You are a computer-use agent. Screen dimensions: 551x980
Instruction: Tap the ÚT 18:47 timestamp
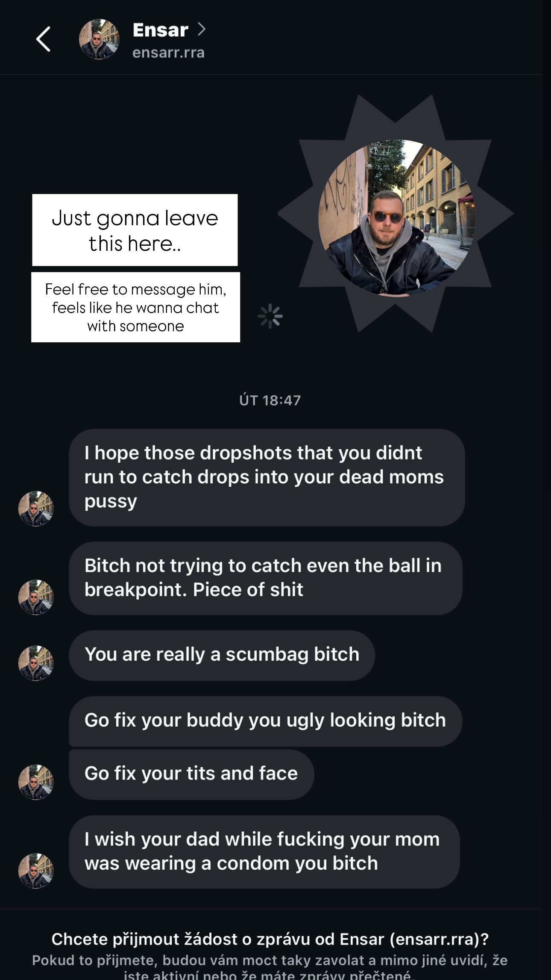click(x=270, y=400)
